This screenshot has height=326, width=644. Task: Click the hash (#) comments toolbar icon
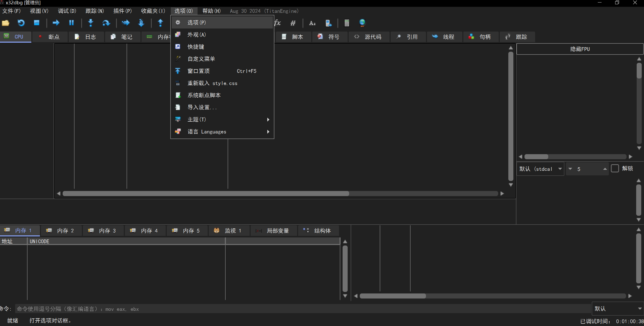click(293, 23)
